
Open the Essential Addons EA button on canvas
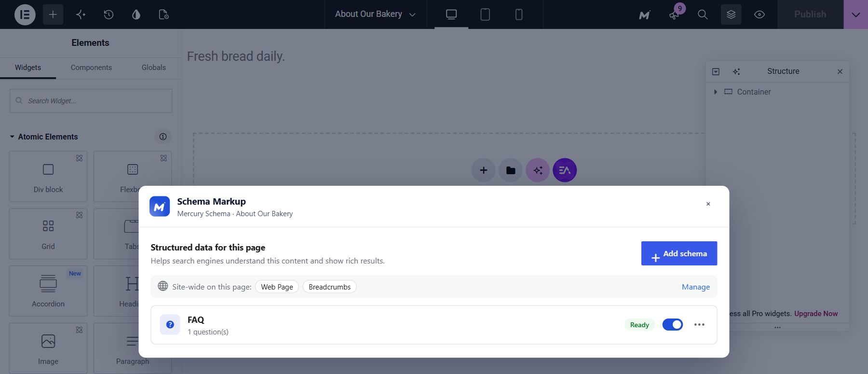coord(565,170)
